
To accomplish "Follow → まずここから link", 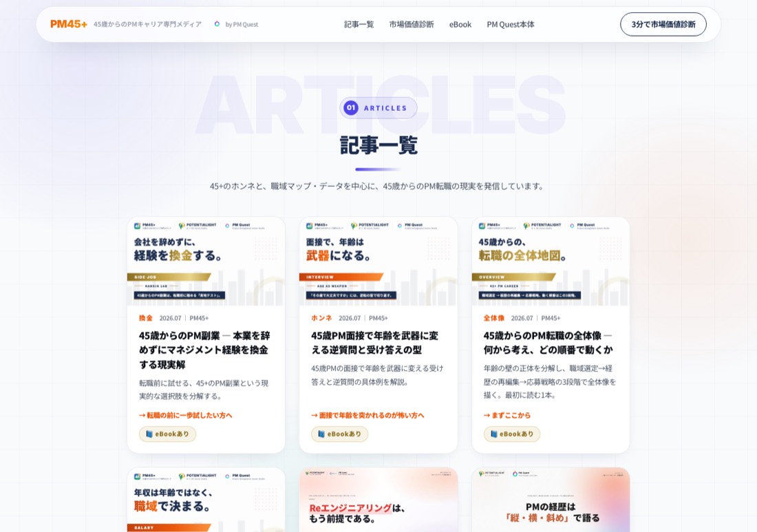I will tap(507, 415).
